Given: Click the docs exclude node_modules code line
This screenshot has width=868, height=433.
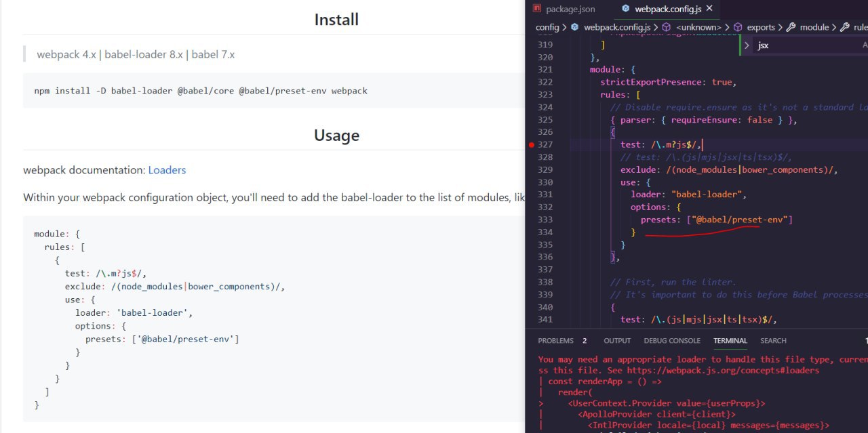Looking at the screenshot, I should point(175,286).
